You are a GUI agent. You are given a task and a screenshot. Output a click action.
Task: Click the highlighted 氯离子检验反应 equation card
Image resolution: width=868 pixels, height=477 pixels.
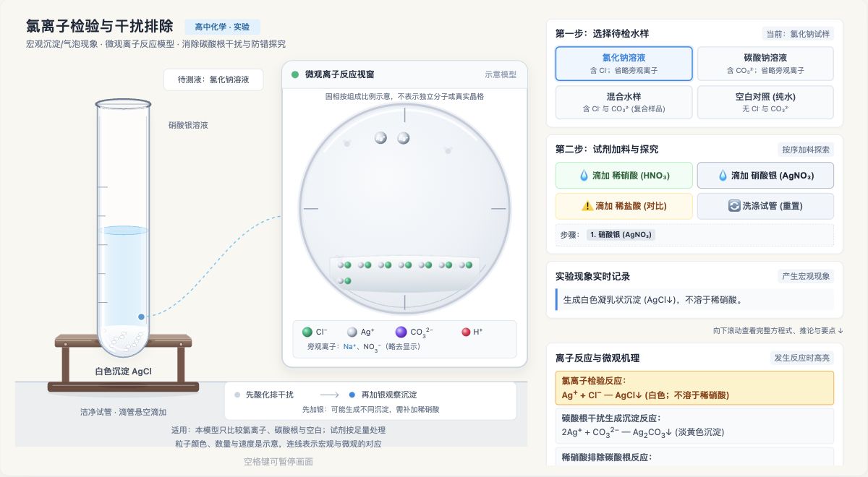click(694, 387)
